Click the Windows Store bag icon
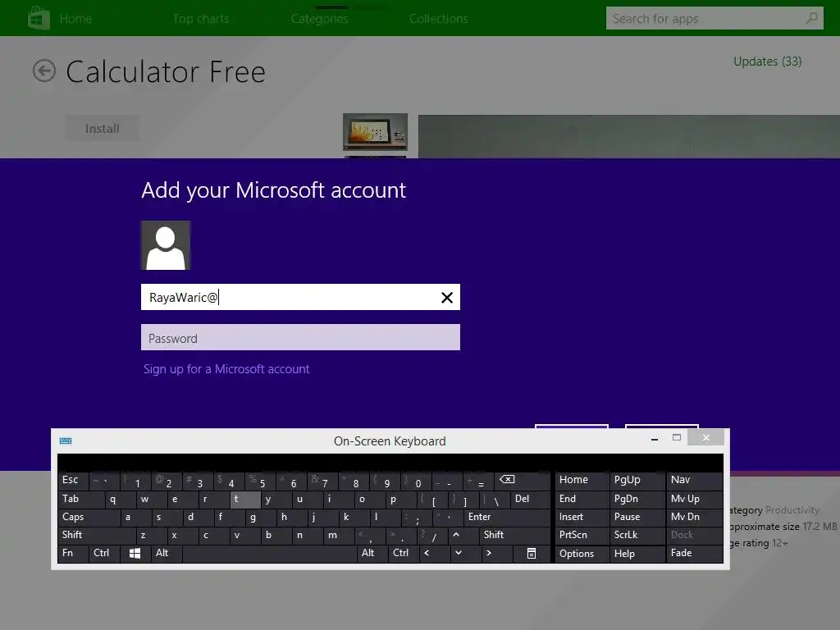 click(x=39, y=18)
